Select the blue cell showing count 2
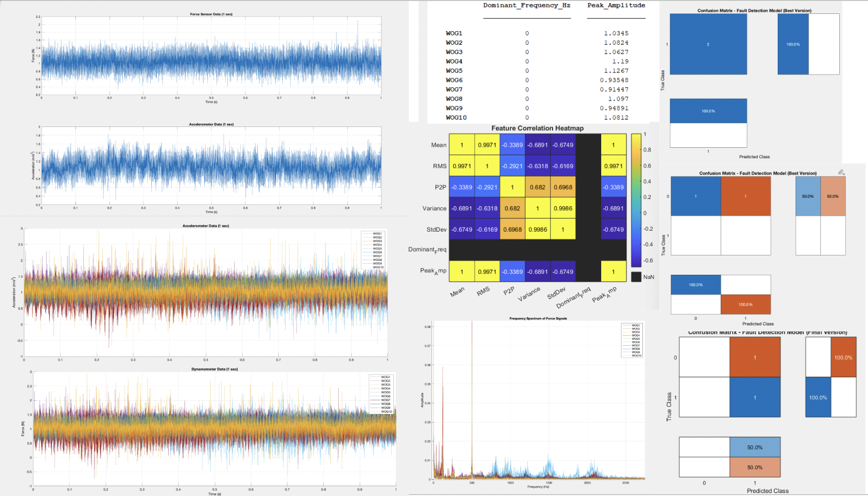The image size is (868, 496). click(708, 44)
